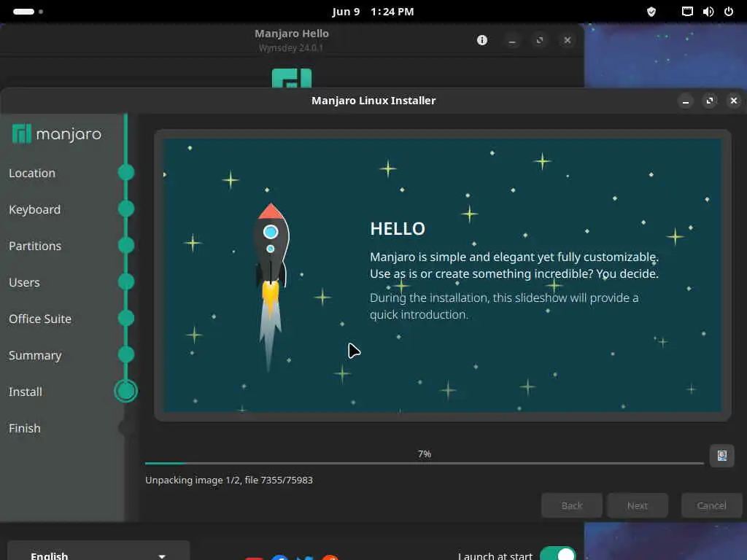Click the HELLO slideshow heading

click(398, 229)
